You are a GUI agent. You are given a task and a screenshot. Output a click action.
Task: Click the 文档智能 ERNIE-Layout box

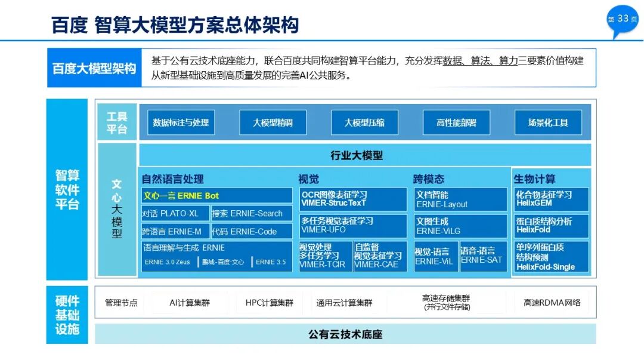click(461, 199)
